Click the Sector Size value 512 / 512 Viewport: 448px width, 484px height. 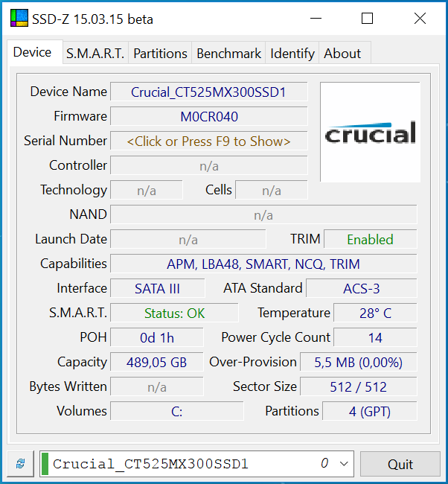(x=358, y=386)
